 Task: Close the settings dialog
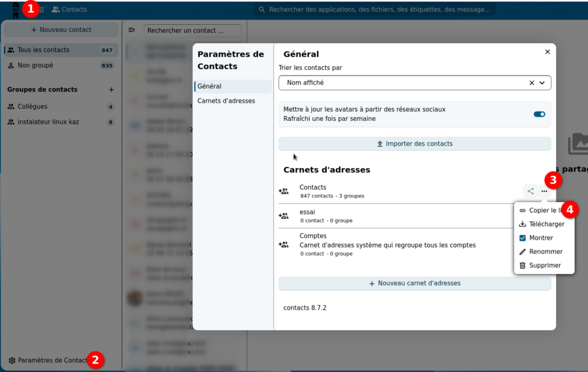click(x=547, y=52)
